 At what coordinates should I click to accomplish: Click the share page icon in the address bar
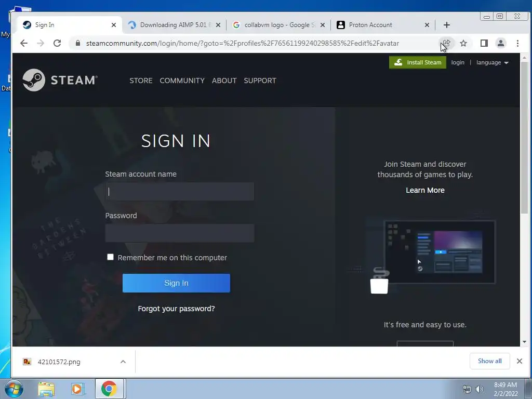coord(446,43)
